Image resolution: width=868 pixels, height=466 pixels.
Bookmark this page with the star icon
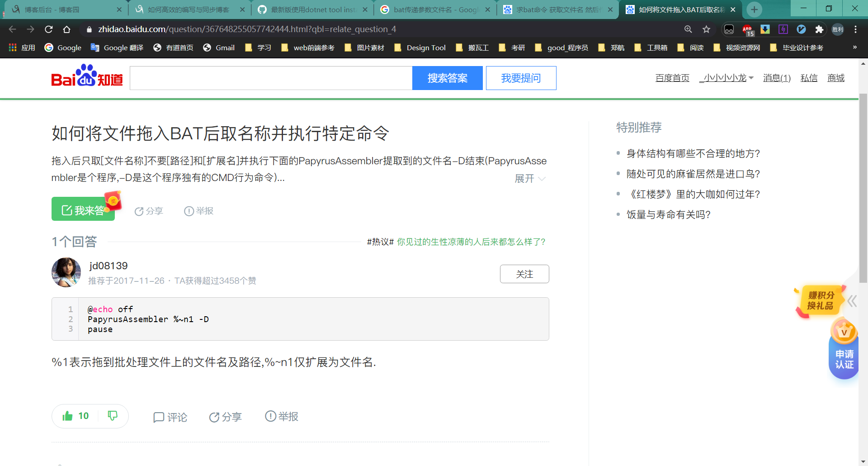pos(706,29)
